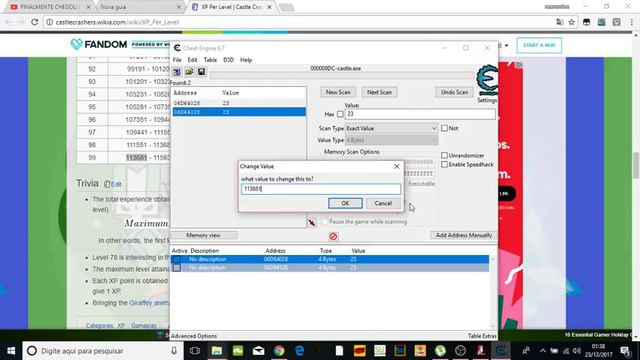Click Cancel in the Change Value dialog
This screenshot has width=640, height=360.
click(x=383, y=203)
